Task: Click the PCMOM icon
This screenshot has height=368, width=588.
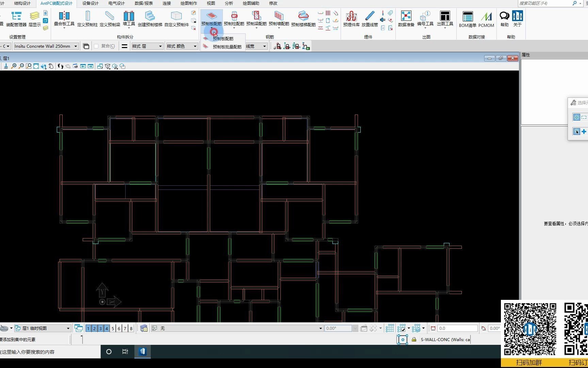Action: 486,19
